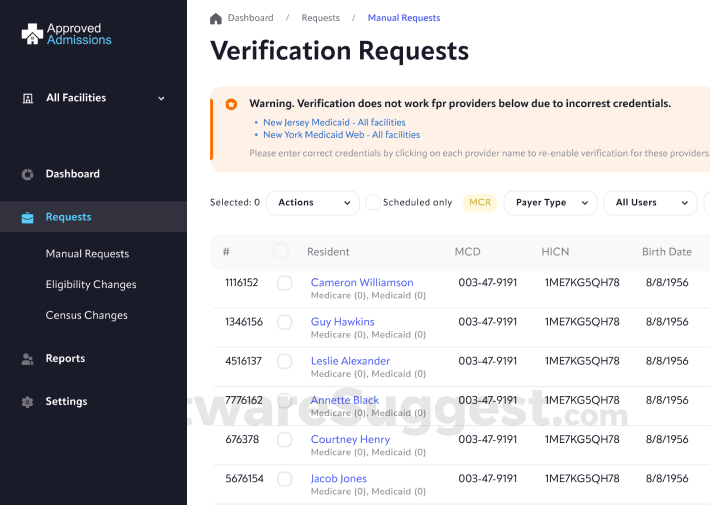710x505 pixels.
Task: Go to Census Changes submenu
Action: 87,316
